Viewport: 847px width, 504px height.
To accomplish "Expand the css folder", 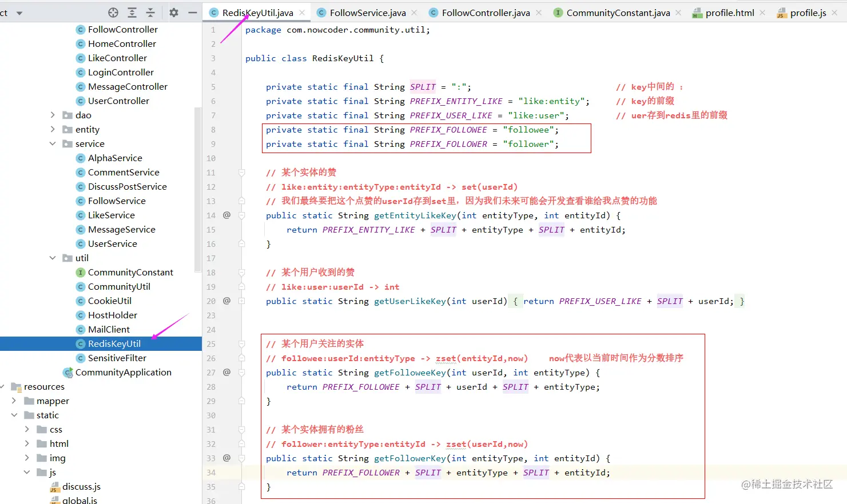I will (x=27, y=429).
